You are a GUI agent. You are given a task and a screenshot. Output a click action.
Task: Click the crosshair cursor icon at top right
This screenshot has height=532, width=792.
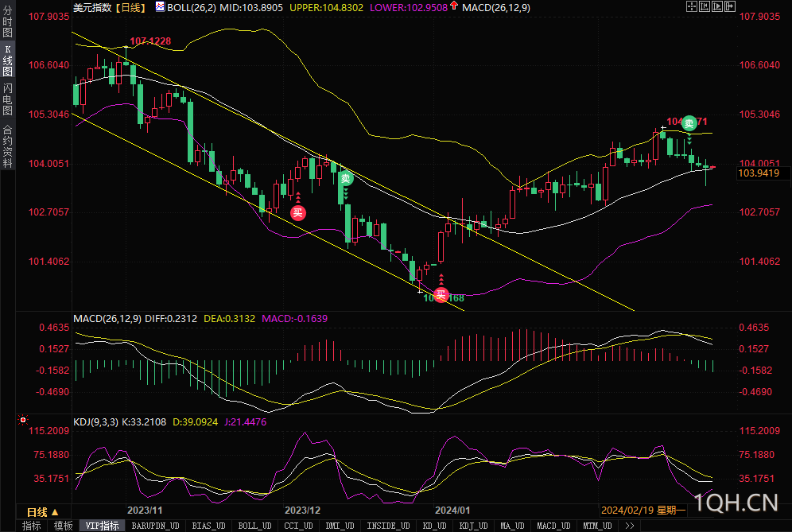(692, 6)
